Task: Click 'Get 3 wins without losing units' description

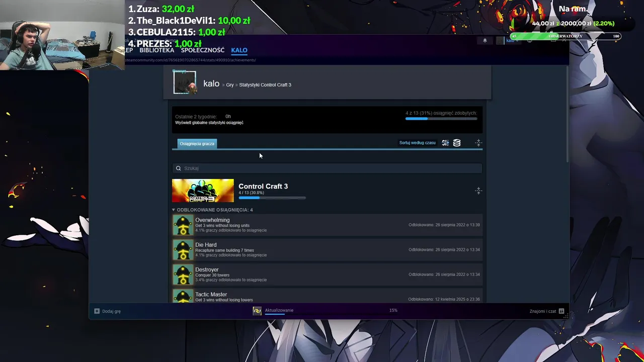Action: pyautogui.click(x=222, y=225)
